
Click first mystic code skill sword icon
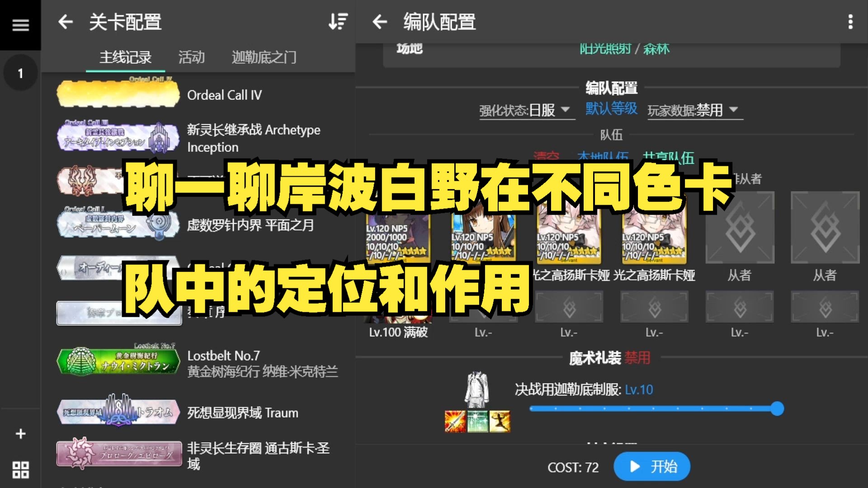455,421
